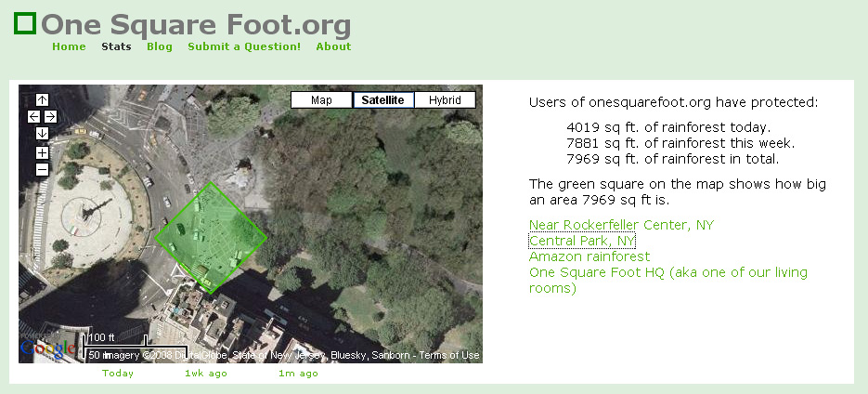Show the Today time view
Screen dimensions: 868x394
[118, 374]
